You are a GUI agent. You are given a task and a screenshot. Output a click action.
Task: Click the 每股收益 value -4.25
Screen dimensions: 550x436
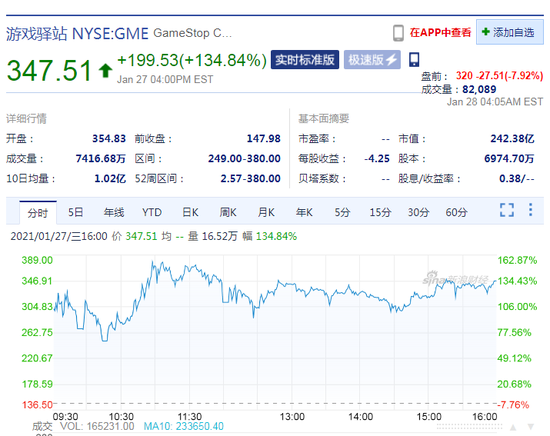pyautogui.click(x=377, y=159)
